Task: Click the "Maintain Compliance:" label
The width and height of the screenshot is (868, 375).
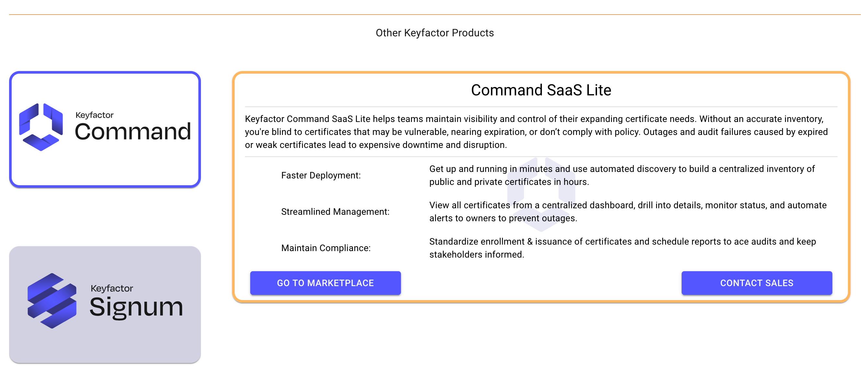Action: tap(325, 248)
